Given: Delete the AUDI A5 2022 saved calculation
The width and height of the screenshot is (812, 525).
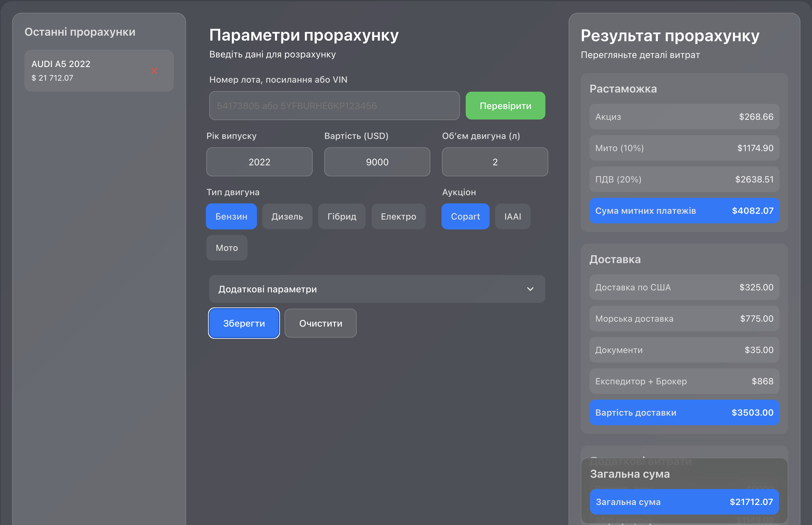Looking at the screenshot, I should 154,71.
